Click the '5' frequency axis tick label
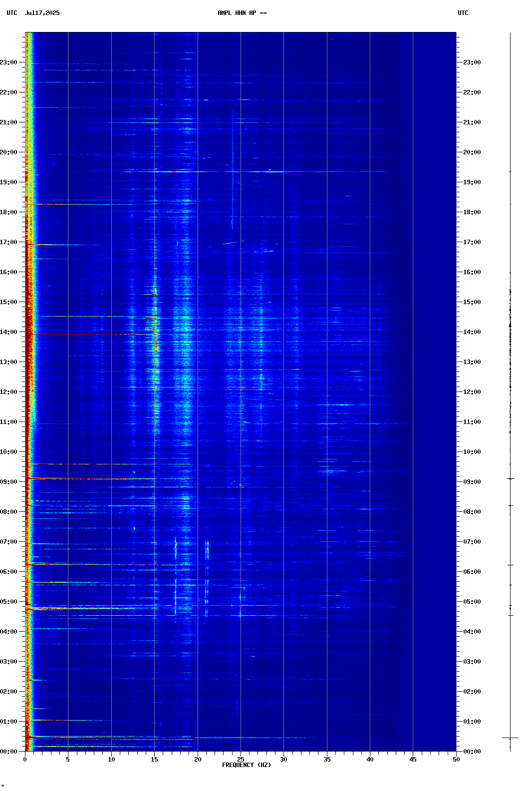 click(68, 760)
